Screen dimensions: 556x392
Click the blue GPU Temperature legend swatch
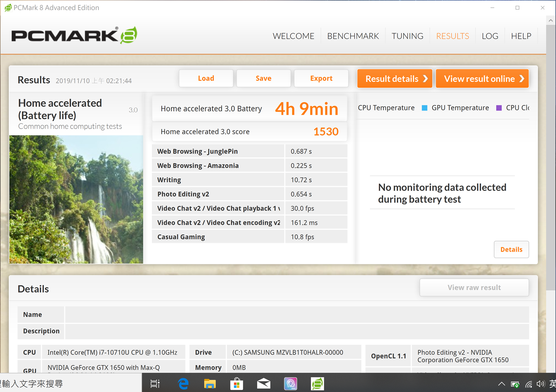point(424,108)
